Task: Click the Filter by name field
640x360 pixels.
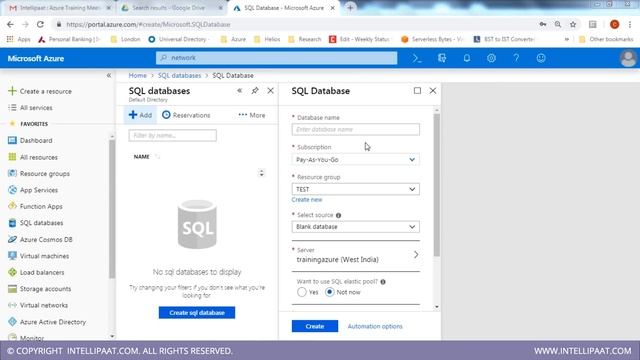Action: (173, 136)
